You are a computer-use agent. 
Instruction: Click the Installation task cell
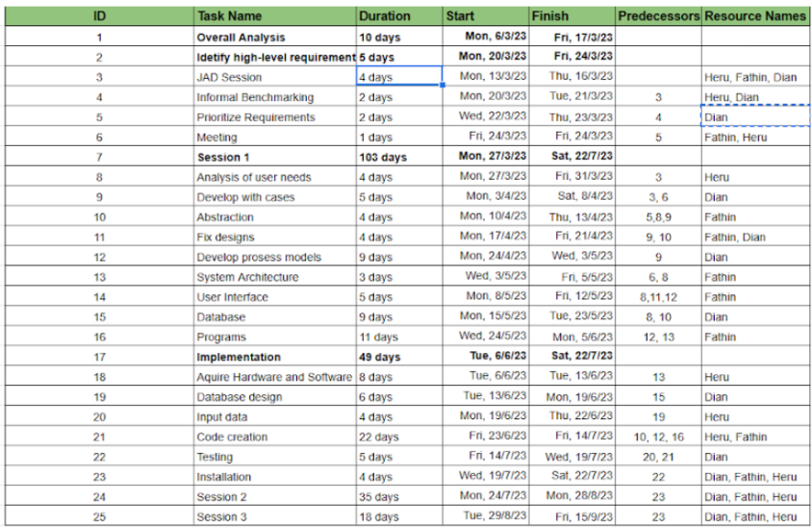pos(275,477)
